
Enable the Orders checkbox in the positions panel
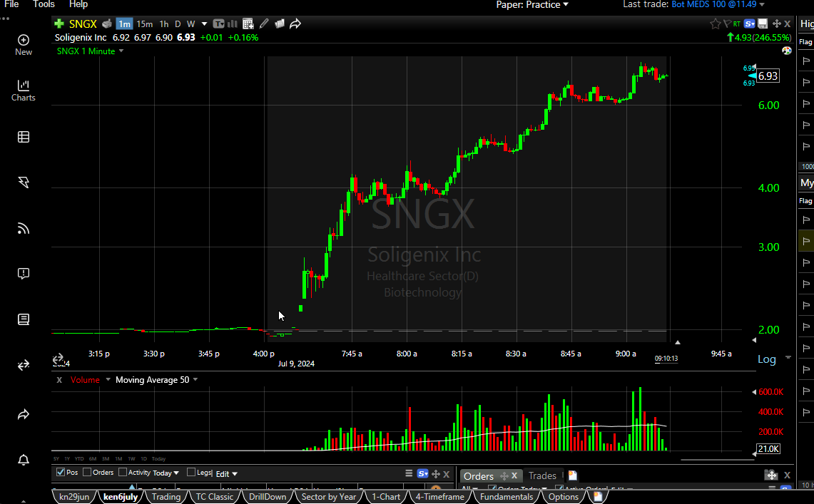pos(87,472)
